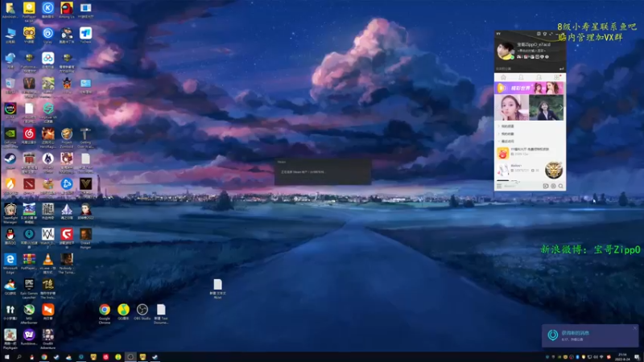Launch the YY voice owl-face icon
Screen dimensions: 644x362
(29, 35)
